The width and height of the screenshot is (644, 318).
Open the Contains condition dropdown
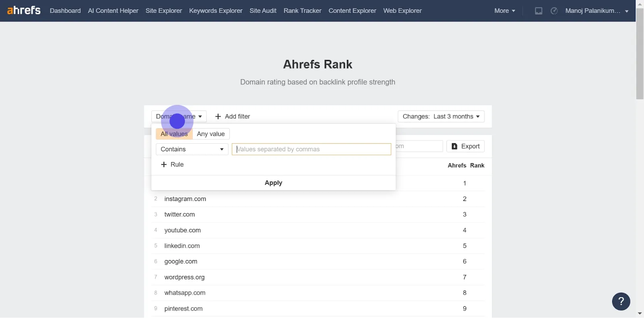[x=192, y=149]
